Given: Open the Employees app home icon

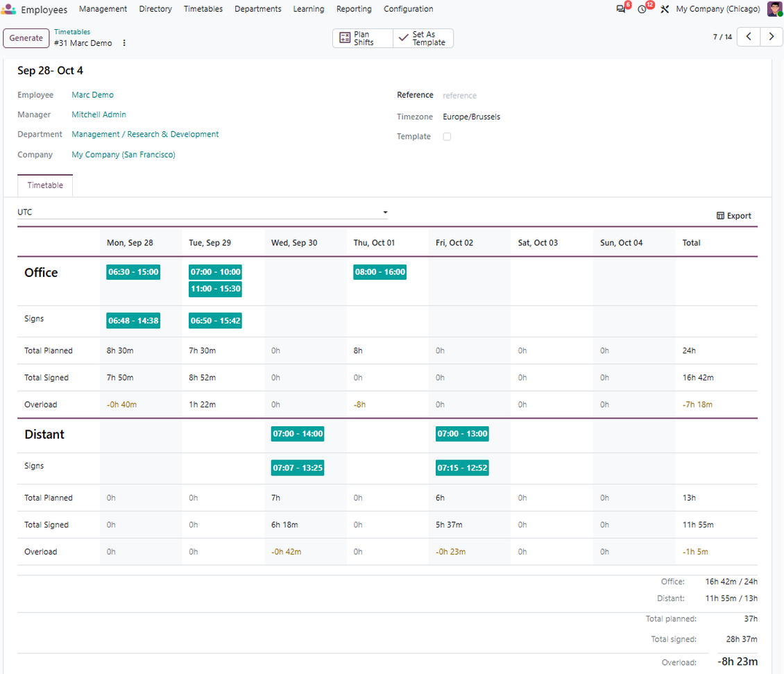Looking at the screenshot, I should click(8, 9).
